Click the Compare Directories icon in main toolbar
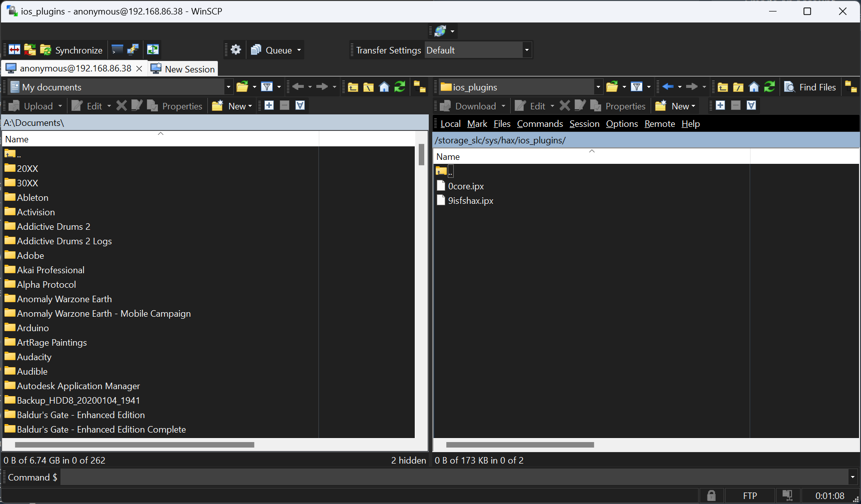This screenshot has height=504, width=861. [14, 49]
